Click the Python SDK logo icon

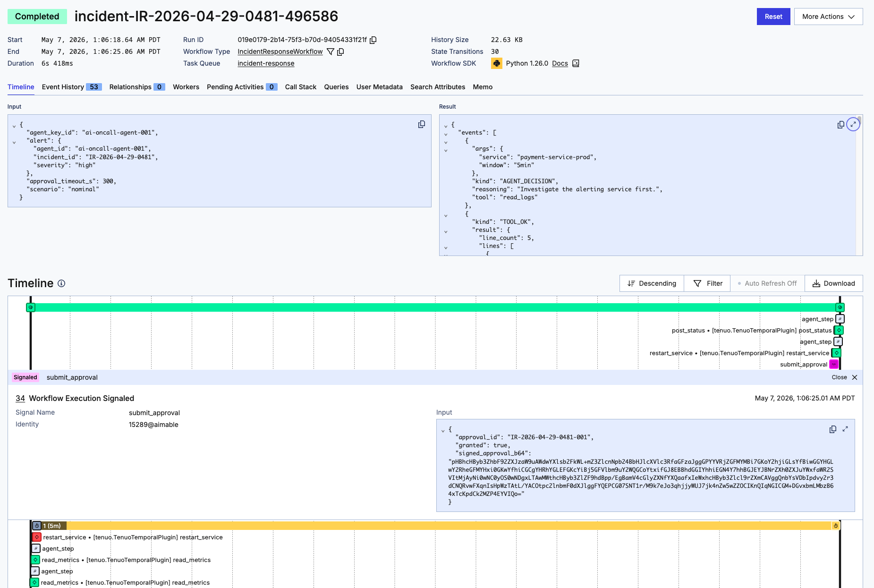pyautogui.click(x=497, y=63)
